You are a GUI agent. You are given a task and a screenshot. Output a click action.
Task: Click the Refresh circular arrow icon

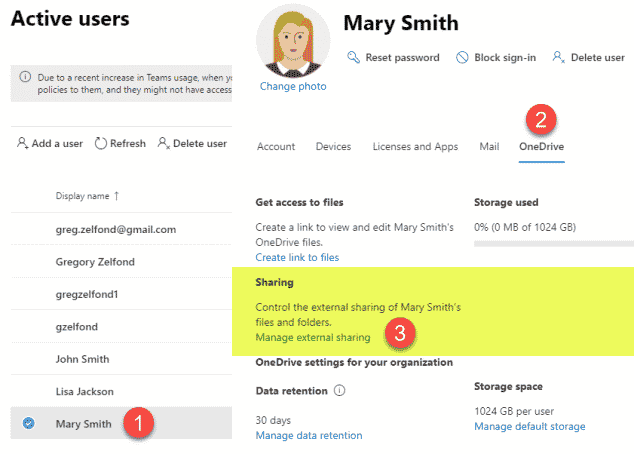(x=100, y=143)
